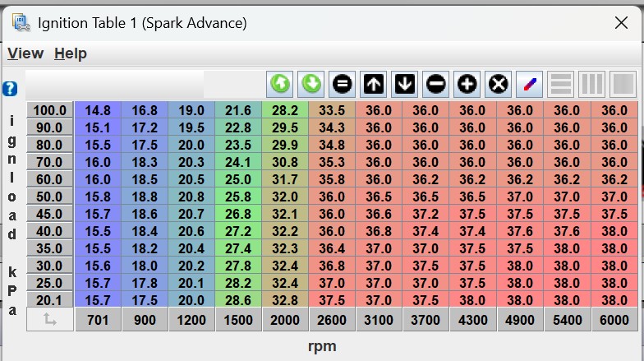
Task: Select the 30.0 kPa load axis bin
Action: pyautogui.click(x=49, y=266)
